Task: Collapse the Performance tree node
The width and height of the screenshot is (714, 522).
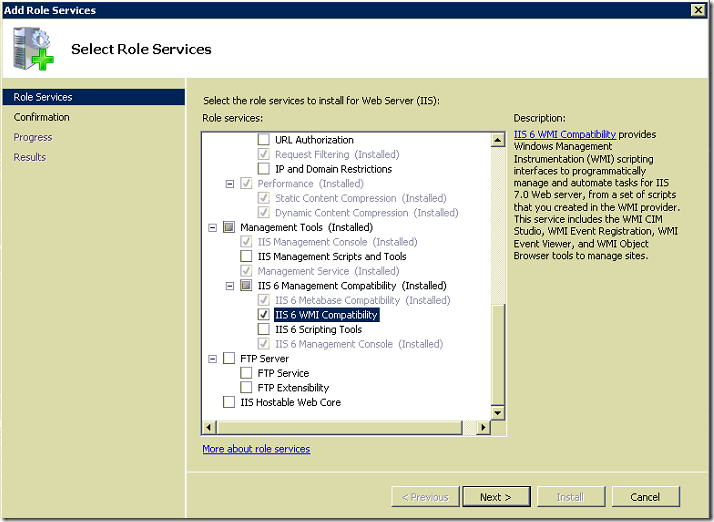Action: click(x=230, y=184)
